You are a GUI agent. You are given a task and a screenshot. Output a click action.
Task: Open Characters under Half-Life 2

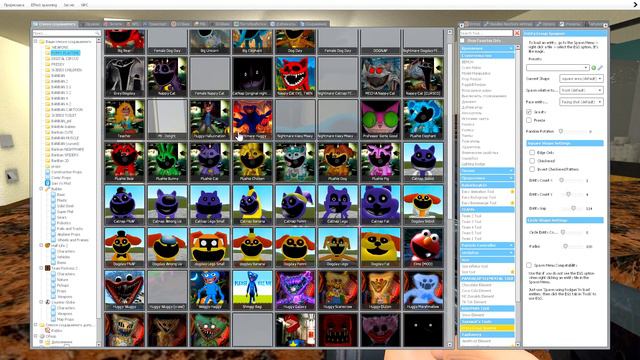66,251
